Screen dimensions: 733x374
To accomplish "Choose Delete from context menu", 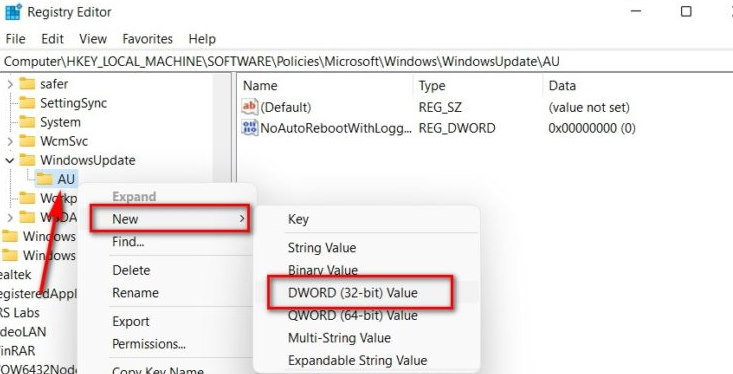I will (x=131, y=270).
